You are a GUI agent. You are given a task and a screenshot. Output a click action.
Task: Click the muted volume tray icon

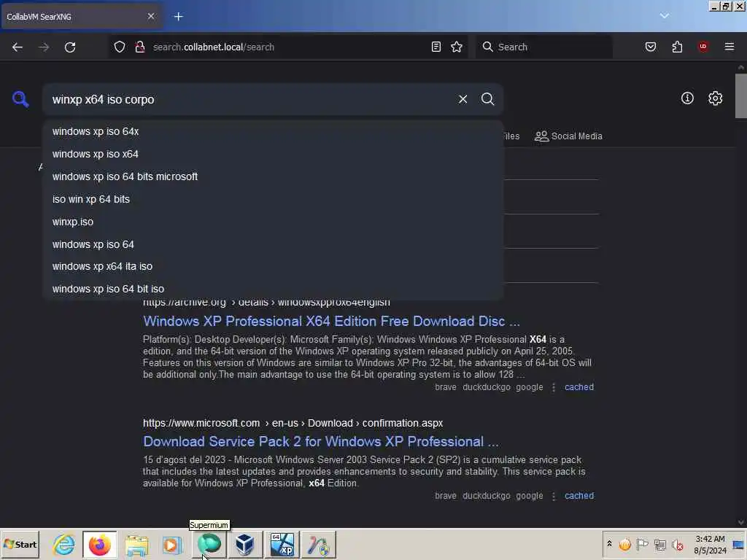pos(678,544)
